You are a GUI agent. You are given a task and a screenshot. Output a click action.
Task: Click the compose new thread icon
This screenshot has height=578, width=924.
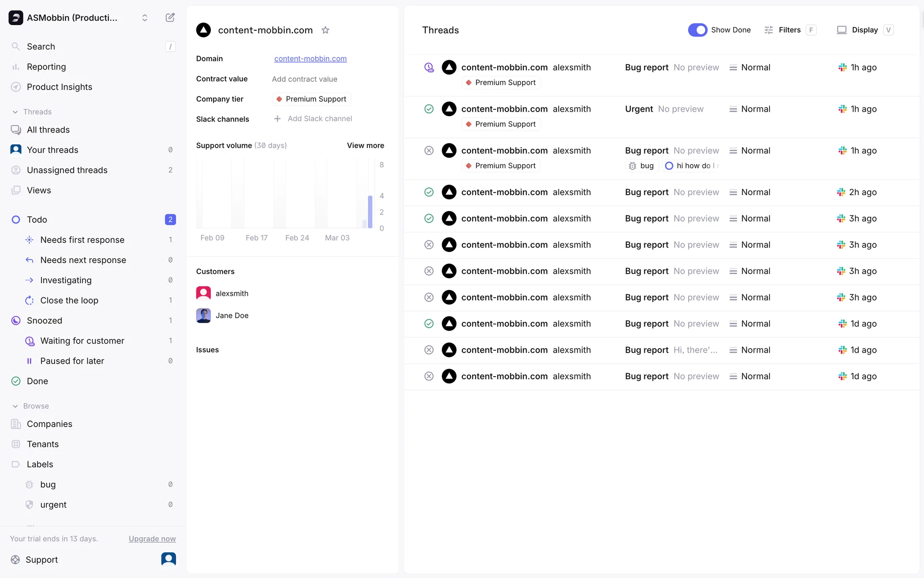[x=170, y=18]
